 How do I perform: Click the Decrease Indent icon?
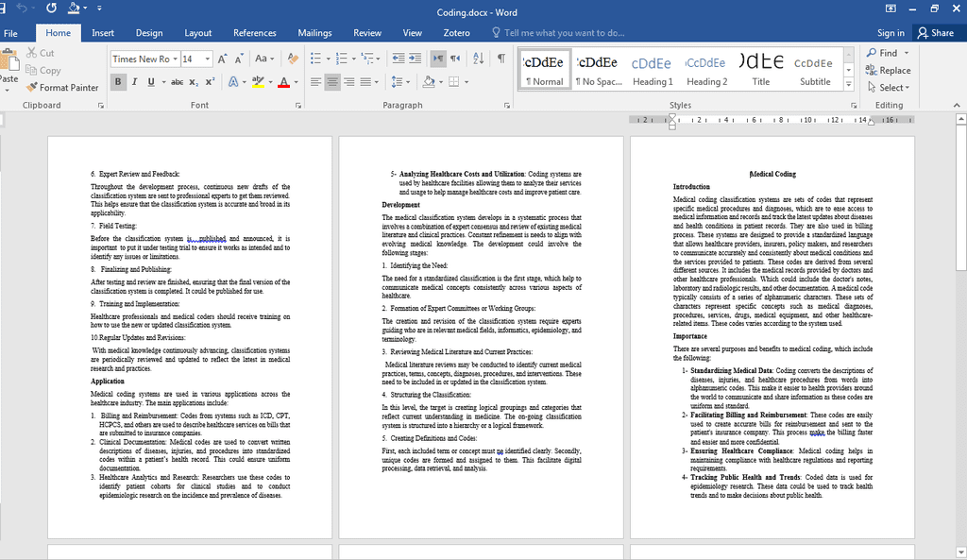click(399, 59)
